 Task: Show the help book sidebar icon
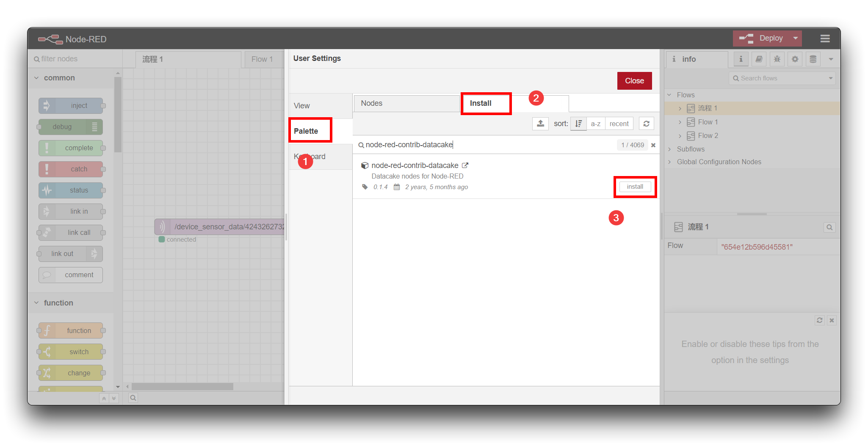(x=759, y=59)
